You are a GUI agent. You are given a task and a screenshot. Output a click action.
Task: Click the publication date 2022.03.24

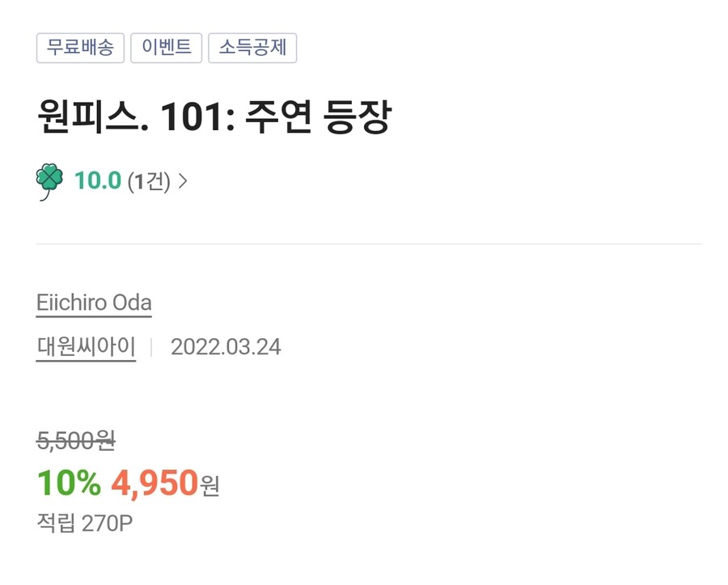click(226, 347)
